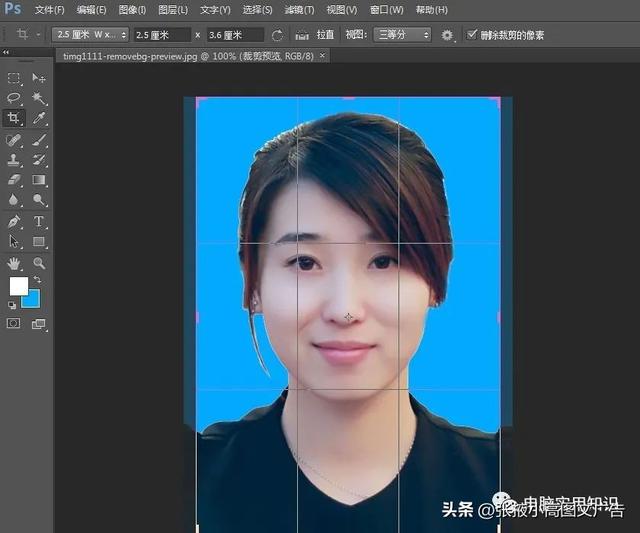Click the white foreground color swatch
The image size is (640, 533).
pyautogui.click(x=17, y=284)
